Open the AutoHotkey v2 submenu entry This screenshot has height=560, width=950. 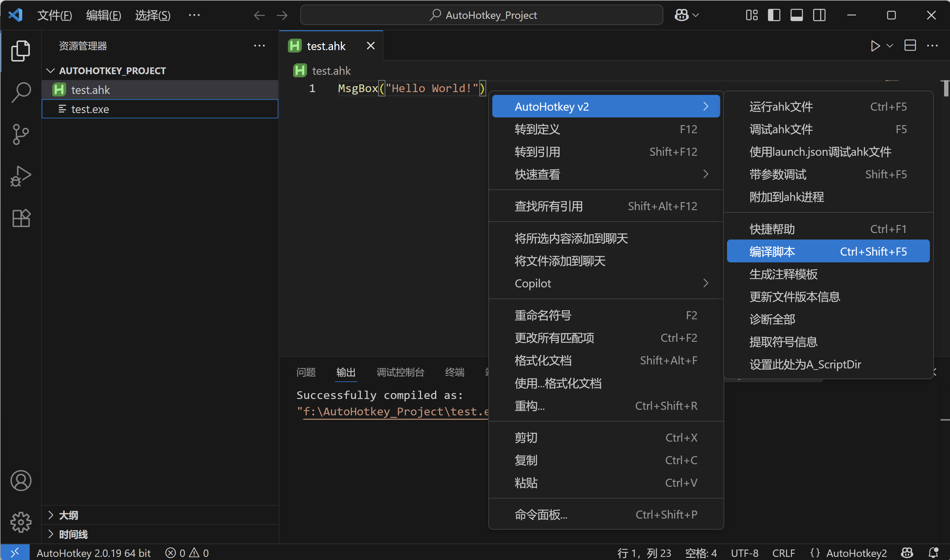[606, 106]
